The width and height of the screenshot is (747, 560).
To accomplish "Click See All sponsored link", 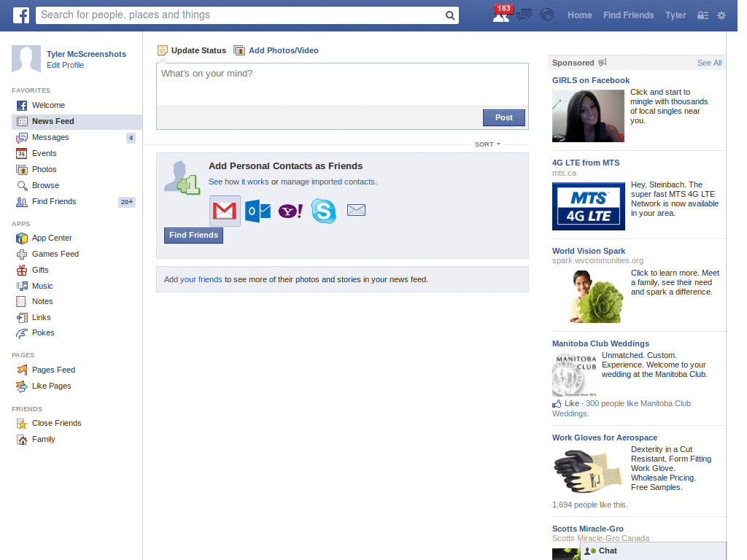I will [x=709, y=63].
